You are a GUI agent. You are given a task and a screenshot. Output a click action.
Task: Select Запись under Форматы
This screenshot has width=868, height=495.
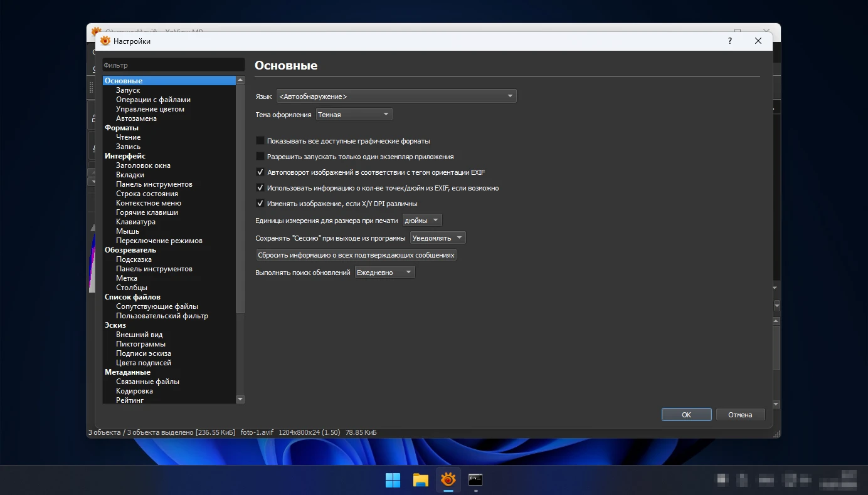[128, 147]
